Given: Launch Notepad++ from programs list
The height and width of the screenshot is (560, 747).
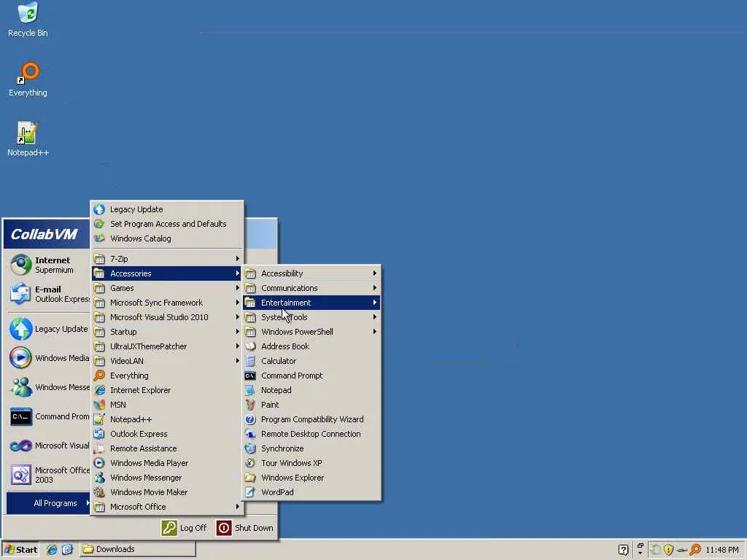Looking at the screenshot, I should 167,419.
